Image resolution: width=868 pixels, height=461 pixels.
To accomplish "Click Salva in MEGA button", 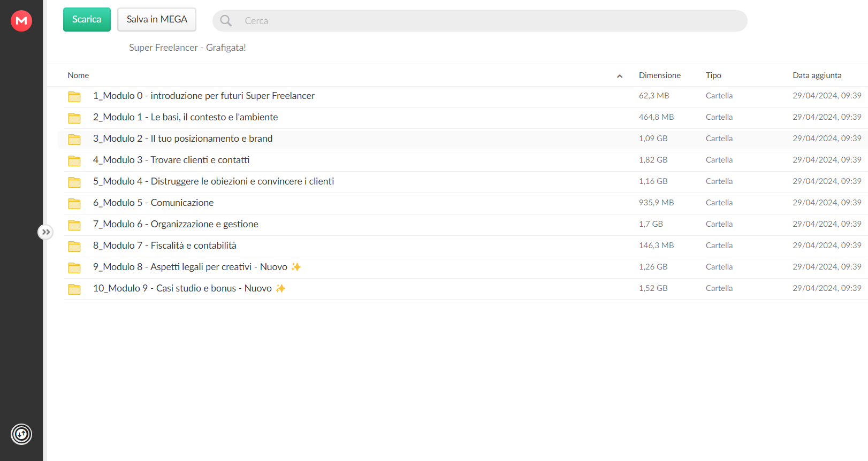I will point(157,19).
